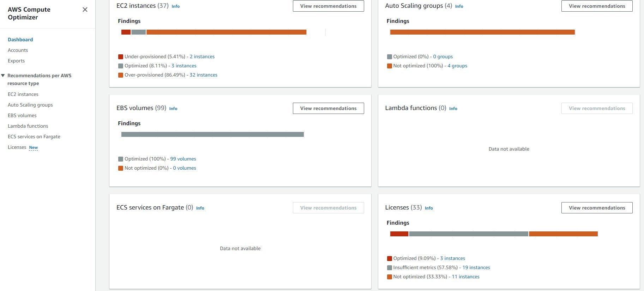Open Info for Lambda functions card

[453, 109]
